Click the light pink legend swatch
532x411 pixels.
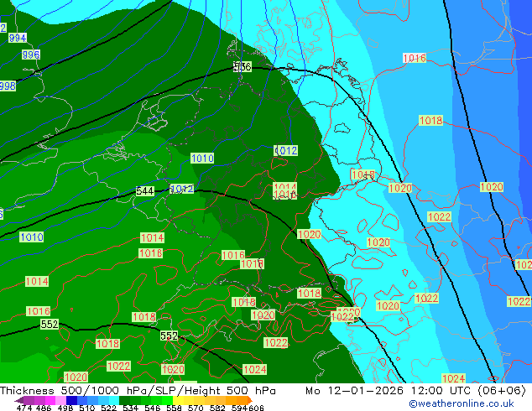[60, 400]
